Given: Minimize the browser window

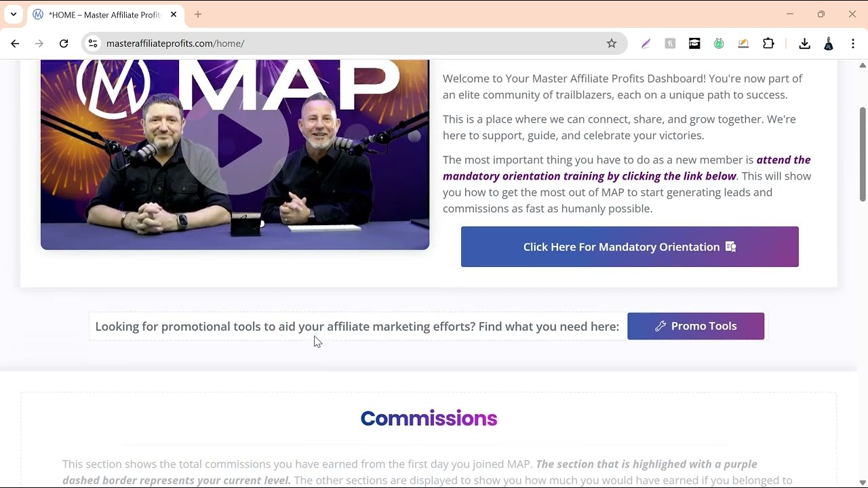Looking at the screenshot, I should click(790, 14).
